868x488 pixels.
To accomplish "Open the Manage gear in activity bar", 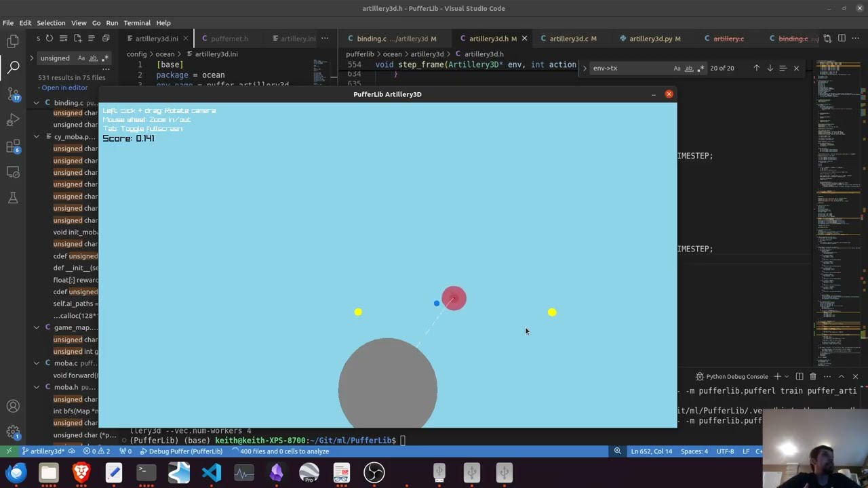I will 13,432.
